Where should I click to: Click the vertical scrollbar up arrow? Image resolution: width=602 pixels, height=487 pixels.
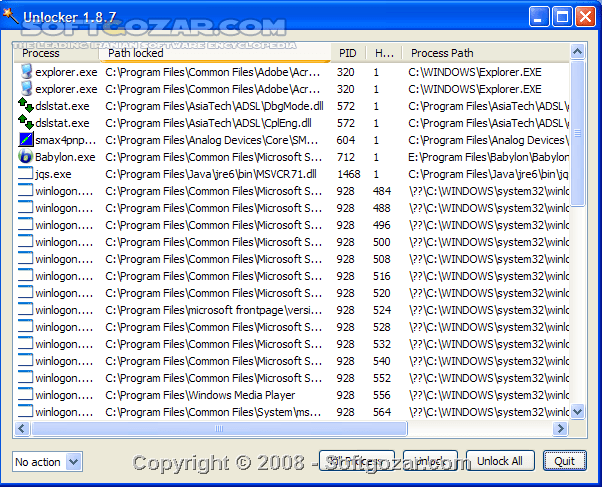tap(578, 51)
